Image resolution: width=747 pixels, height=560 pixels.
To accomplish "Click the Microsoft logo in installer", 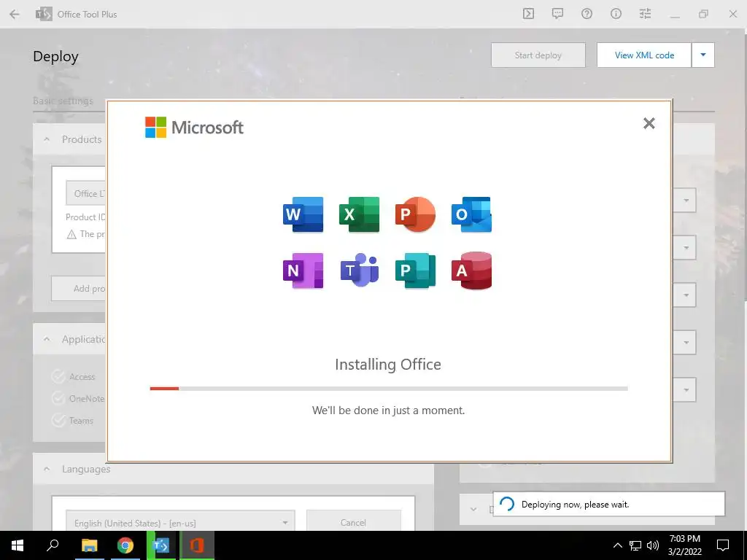I will pos(194,127).
